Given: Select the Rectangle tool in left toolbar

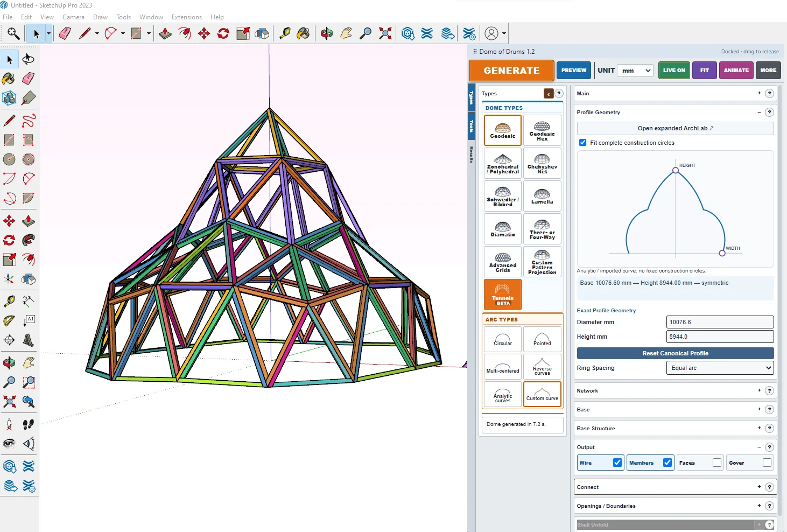Looking at the screenshot, I should [x=9, y=140].
